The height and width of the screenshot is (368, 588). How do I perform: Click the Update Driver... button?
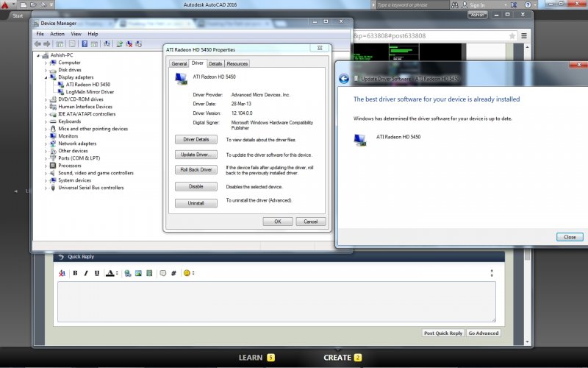(196, 155)
